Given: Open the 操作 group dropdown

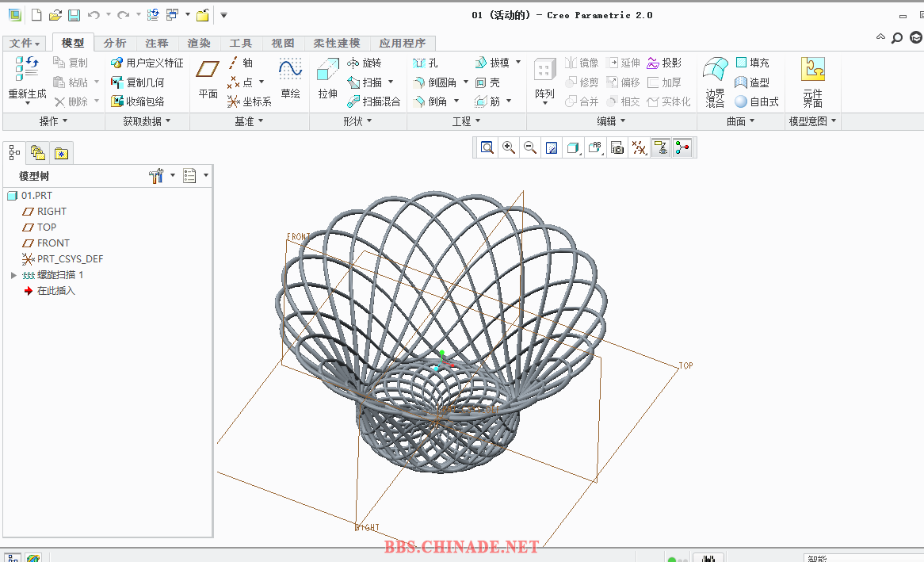Looking at the screenshot, I should point(53,121).
